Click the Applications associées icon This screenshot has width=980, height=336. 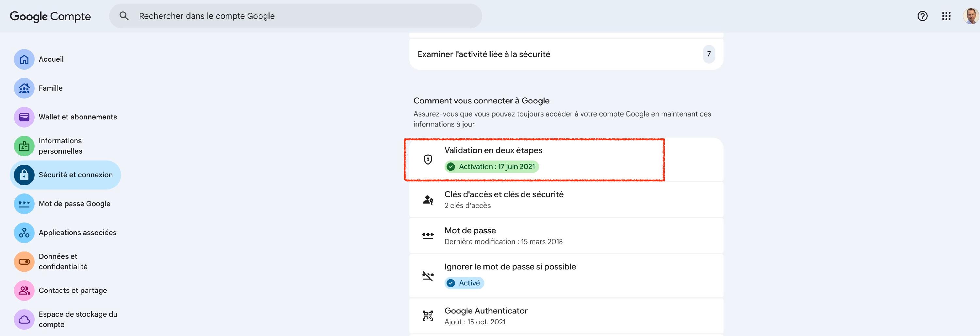[24, 233]
